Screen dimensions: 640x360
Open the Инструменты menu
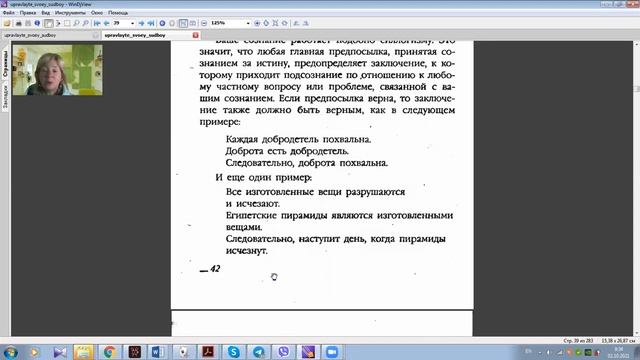(x=70, y=13)
